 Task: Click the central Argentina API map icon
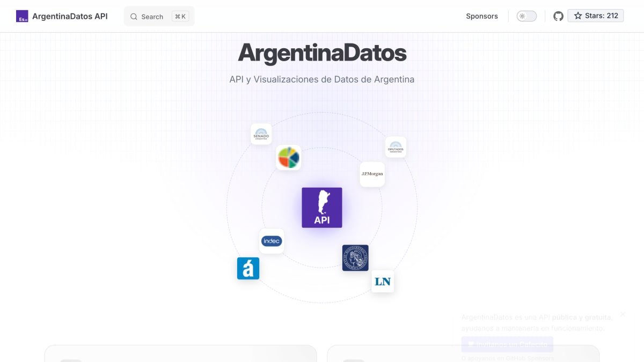[322, 208]
